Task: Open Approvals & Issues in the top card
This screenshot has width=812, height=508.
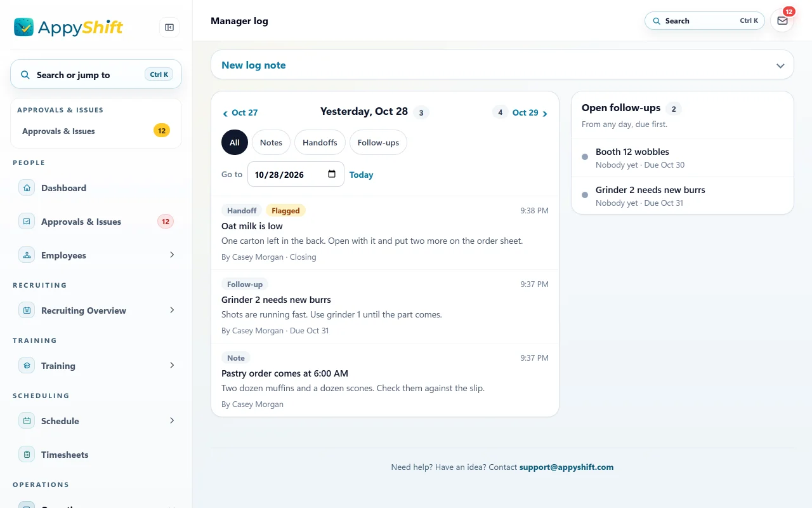Action: coord(96,131)
